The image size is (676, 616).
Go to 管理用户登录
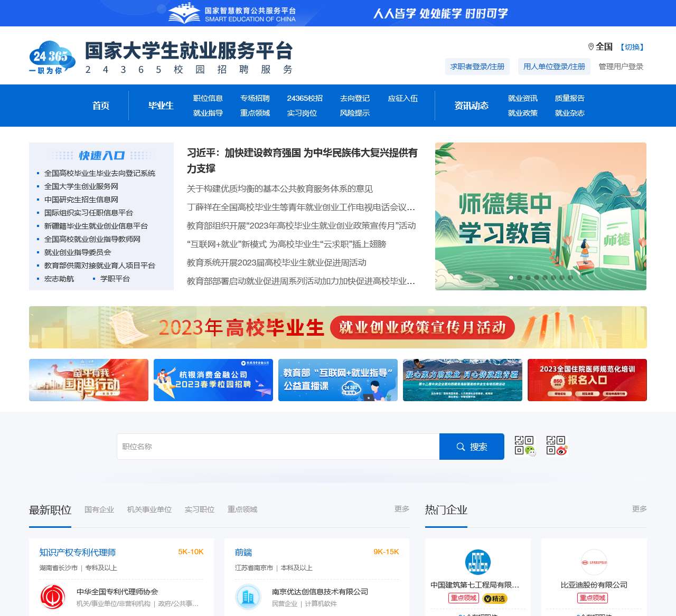pos(621,67)
